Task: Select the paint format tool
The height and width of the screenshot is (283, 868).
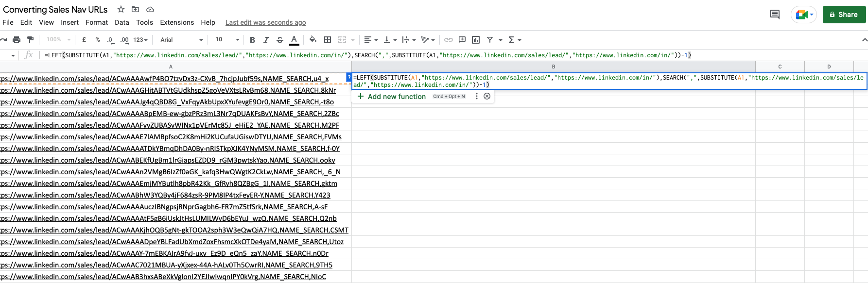Action: 31,40
